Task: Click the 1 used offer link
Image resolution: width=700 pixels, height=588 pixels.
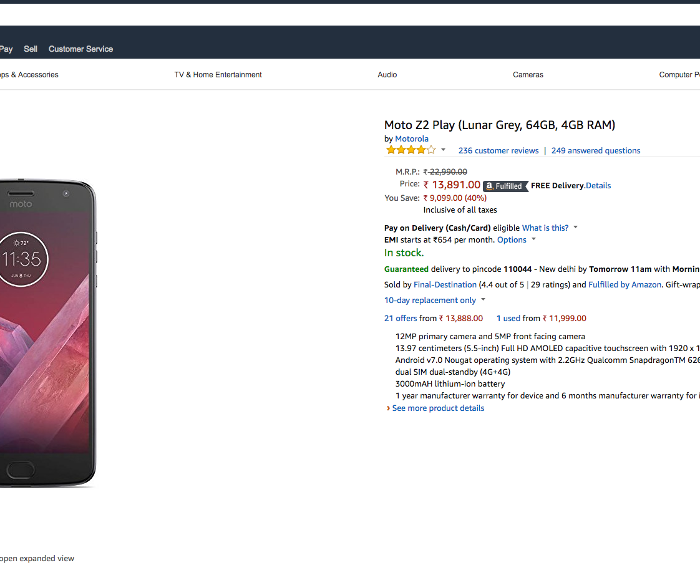Action: [x=508, y=319]
